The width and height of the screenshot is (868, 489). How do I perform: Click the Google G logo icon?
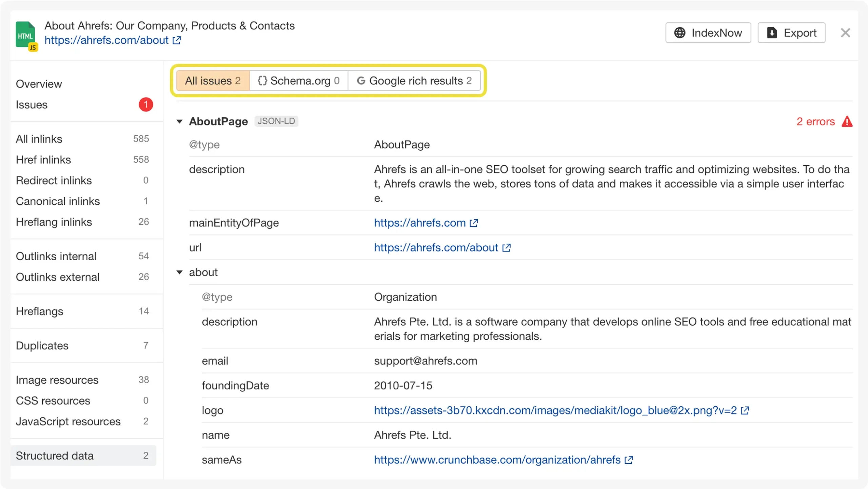click(x=361, y=81)
